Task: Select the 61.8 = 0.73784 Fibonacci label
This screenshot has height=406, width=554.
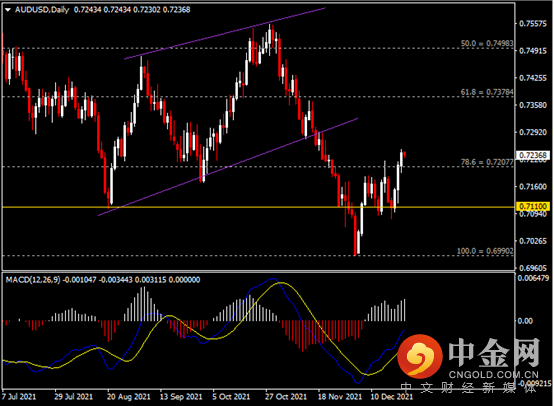Action: tap(487, 92)
